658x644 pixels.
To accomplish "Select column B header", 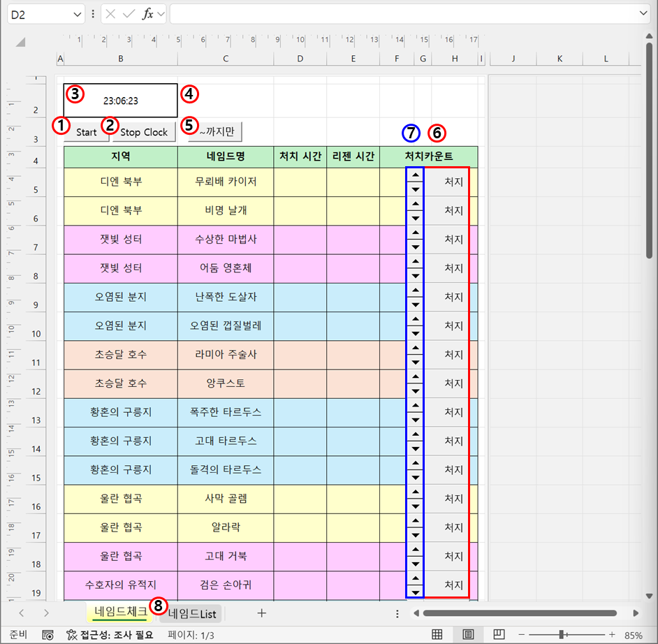I will click(x=121, y=59).
